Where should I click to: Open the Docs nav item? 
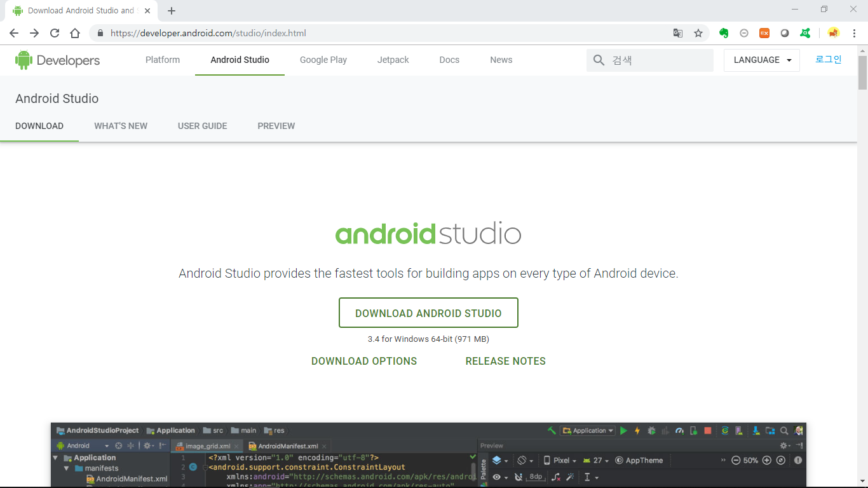(449, 60)
